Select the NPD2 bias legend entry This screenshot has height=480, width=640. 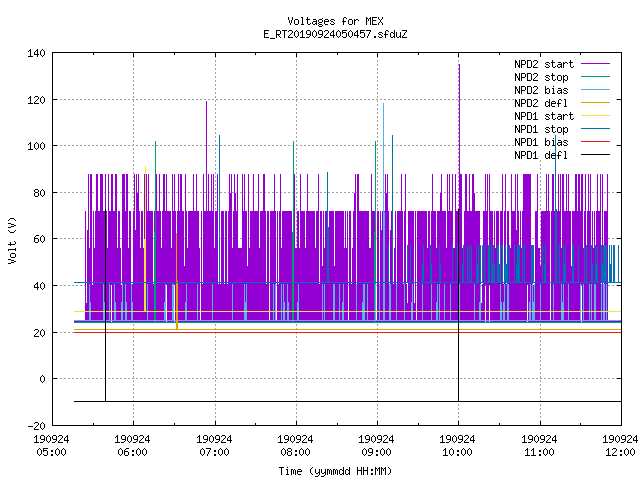(541, 90)
